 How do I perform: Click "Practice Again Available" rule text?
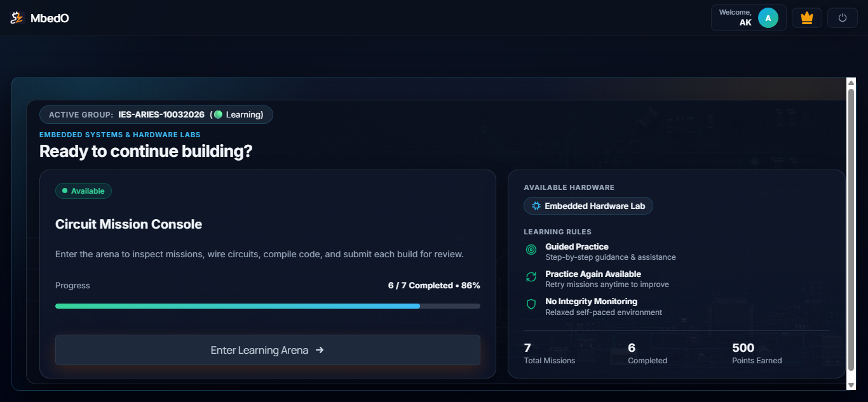coord(593,274)
